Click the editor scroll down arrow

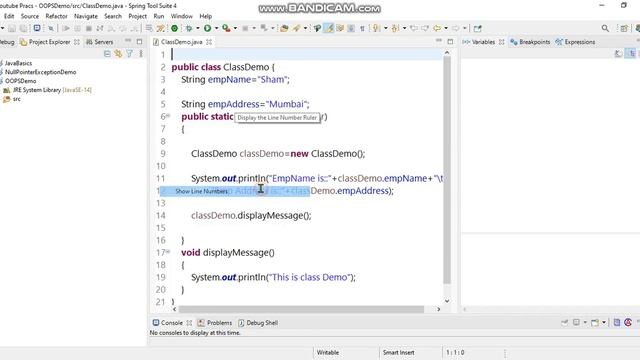click(x=447, y=301)
